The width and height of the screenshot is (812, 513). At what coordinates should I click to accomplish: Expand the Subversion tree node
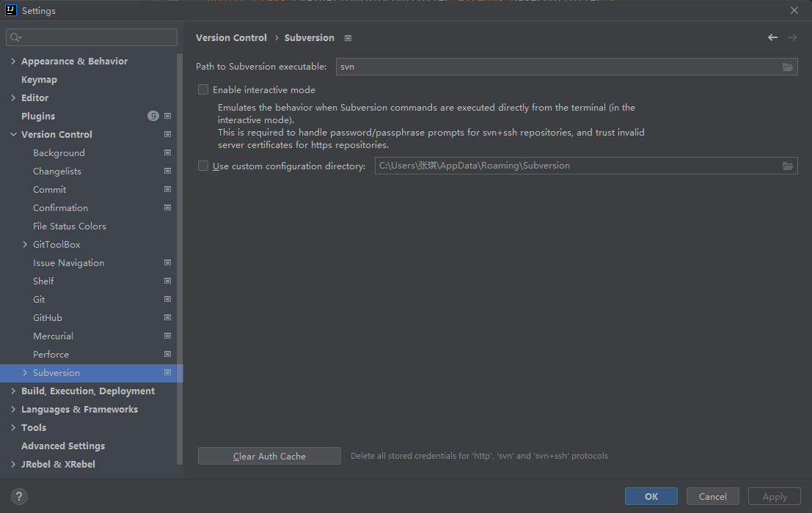pos(25,372)
